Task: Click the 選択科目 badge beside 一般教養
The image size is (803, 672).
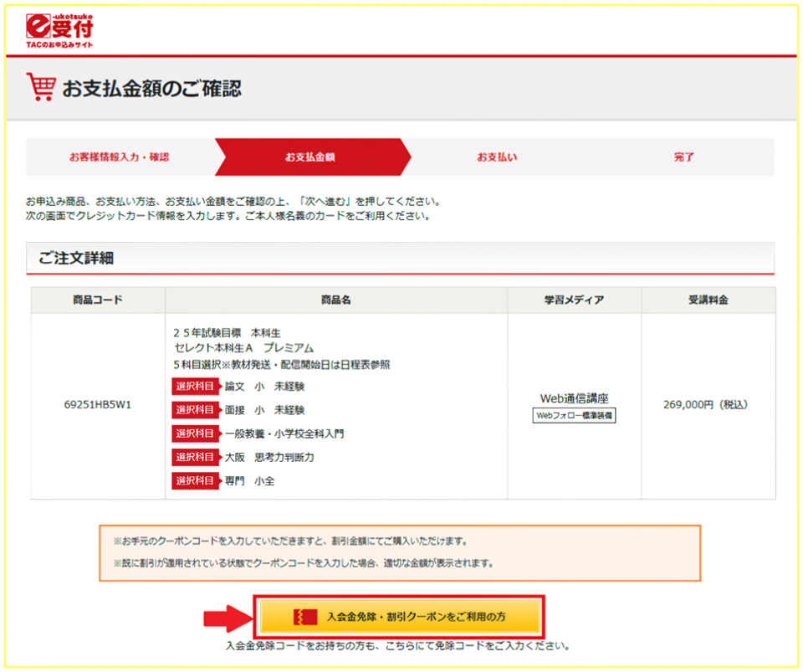Action: pyautogui.click(x=196, y=433)
